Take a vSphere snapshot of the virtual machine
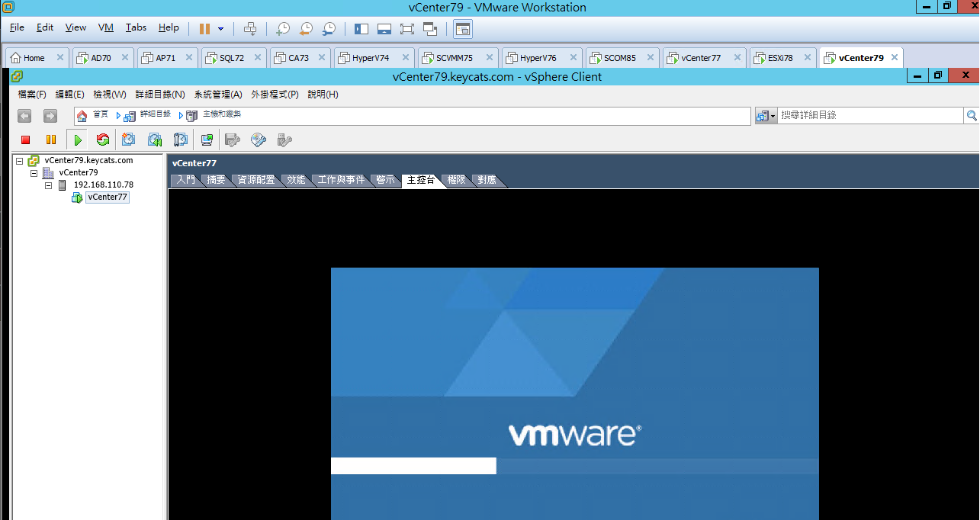Viewport: 980px width, 520px height. click(x=129, y=140)
